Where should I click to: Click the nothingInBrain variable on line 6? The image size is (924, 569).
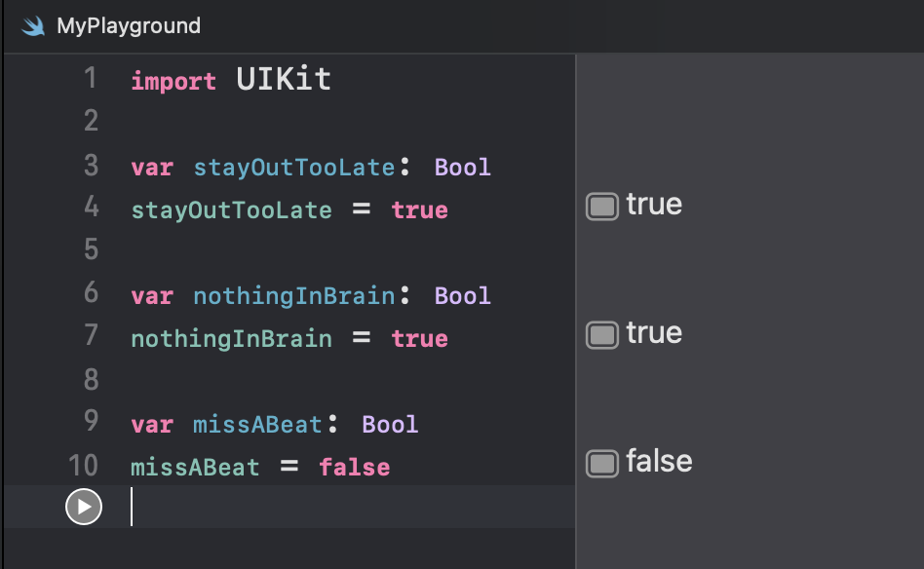click(293, 295)
